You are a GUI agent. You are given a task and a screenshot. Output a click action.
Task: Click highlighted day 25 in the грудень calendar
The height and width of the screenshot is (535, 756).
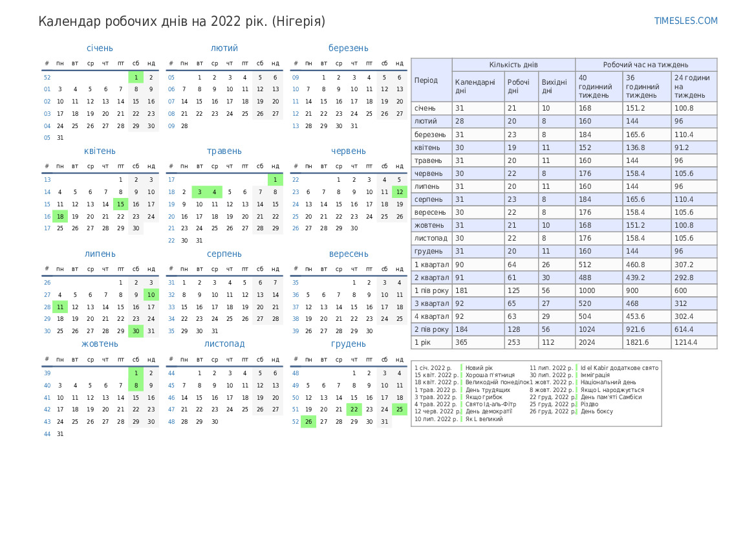pyautogui.click(x=400, y=409)
